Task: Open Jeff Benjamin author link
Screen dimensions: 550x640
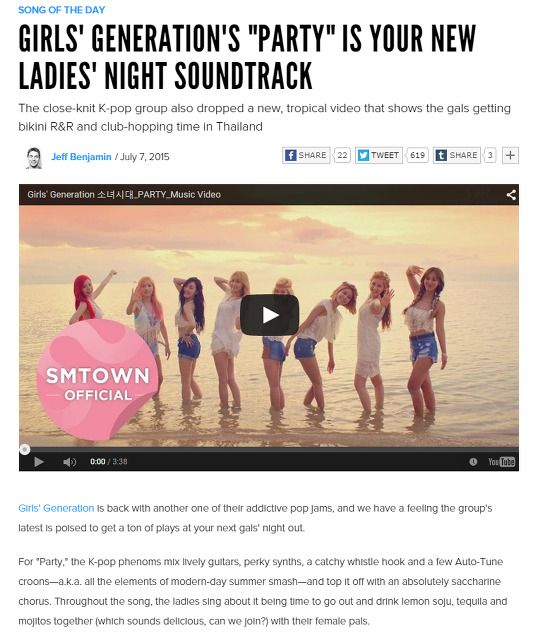Action: 81,157
